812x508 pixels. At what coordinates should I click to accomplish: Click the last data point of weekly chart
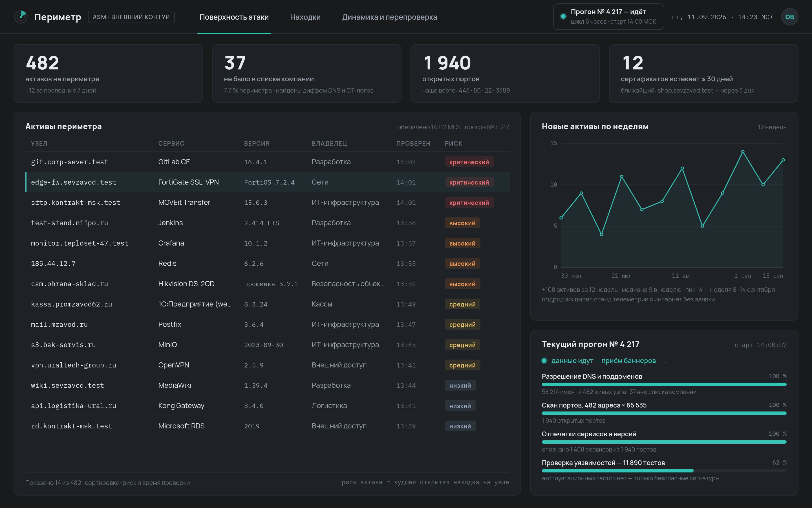click(x=783, y=160)
